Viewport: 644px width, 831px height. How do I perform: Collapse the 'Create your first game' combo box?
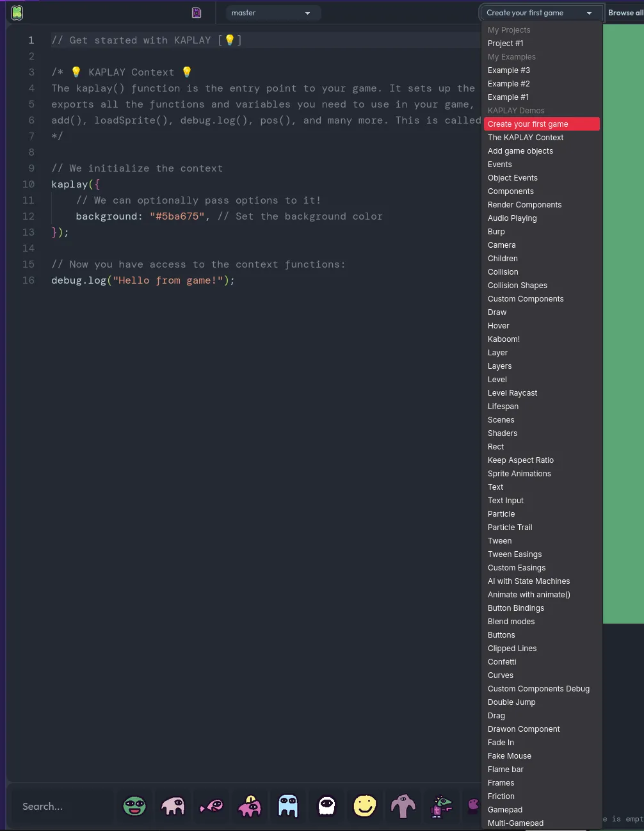point(541,13)
